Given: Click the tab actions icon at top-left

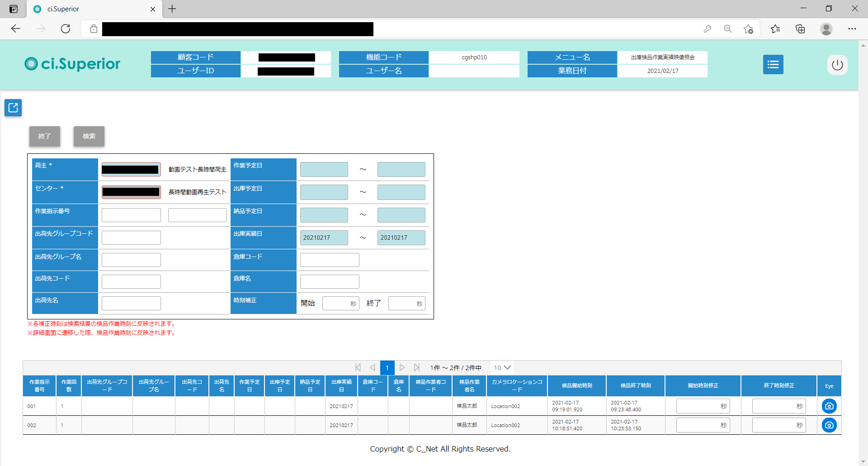Looking at the screenshot, I should 14,9.
